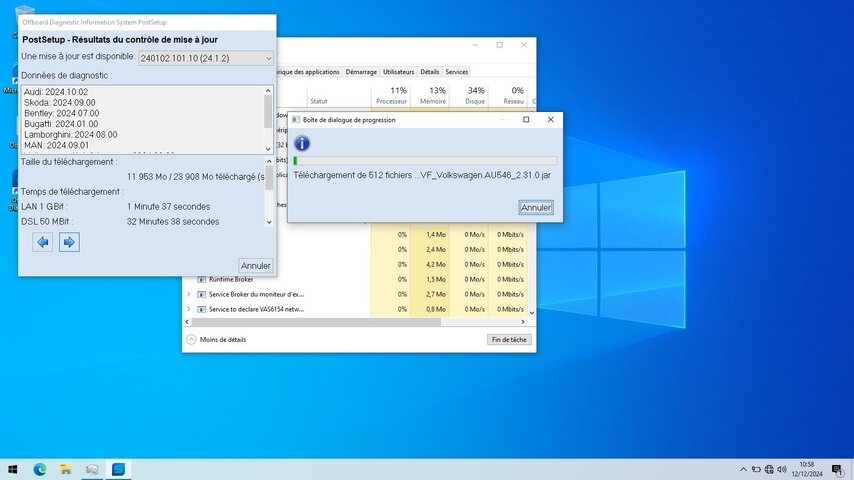Close the progress dialog window
Image resolution: width=854 pixels, height=480 pixels.
point(551,119)
